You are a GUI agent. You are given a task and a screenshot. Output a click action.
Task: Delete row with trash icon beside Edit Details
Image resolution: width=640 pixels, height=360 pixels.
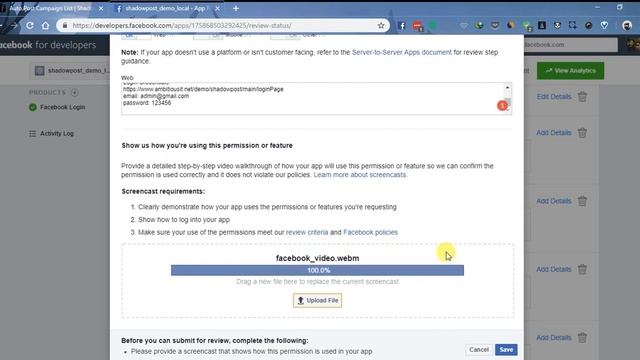[x=582, y=97]
